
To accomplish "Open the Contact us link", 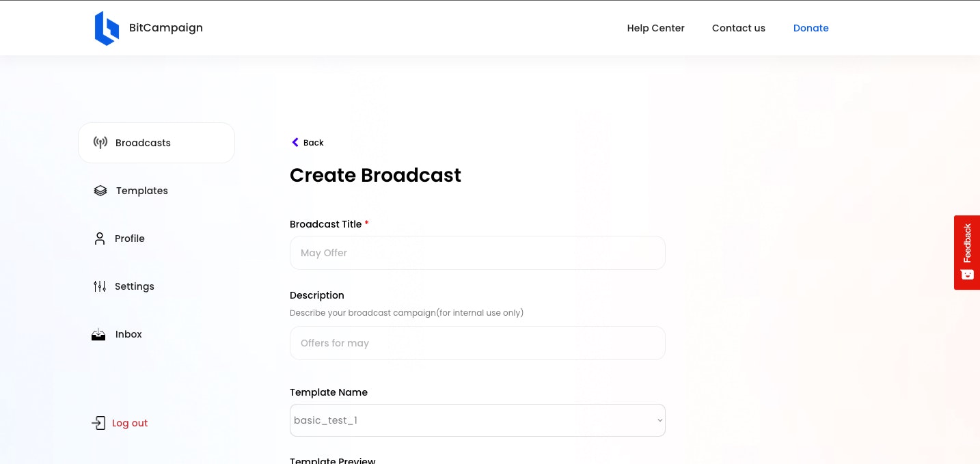I will [739, 28].
